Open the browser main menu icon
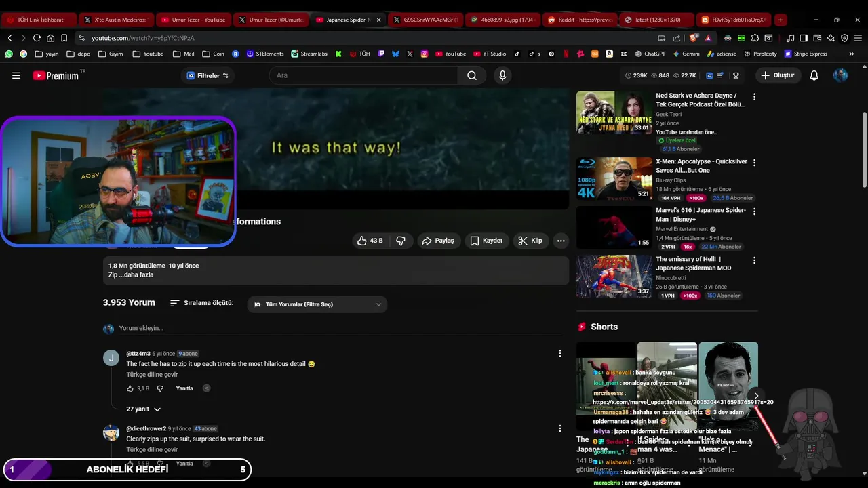Viewport: 868px width, 488px height. tap(858, 38)
